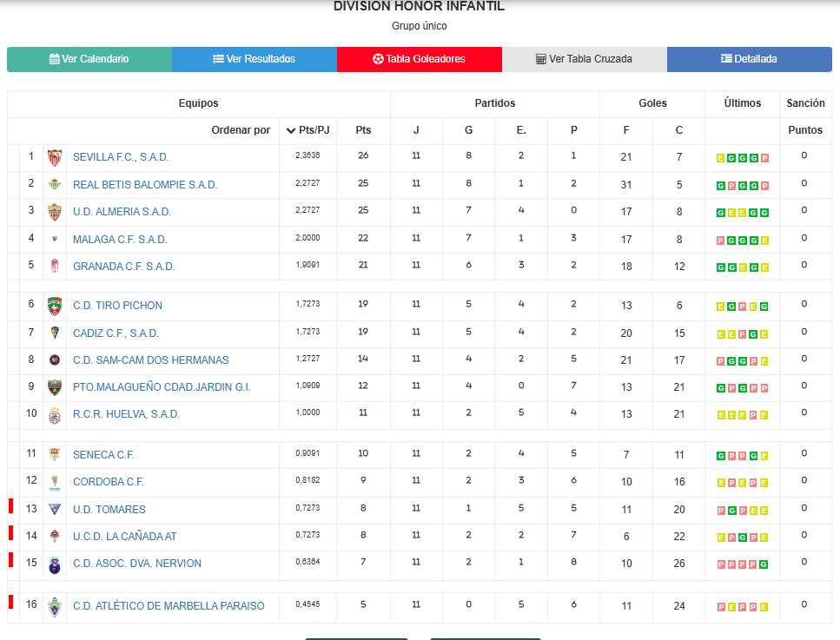Sort the table by Pts/PJ
This screenshot has height=640, width=840.
(308, 130)
